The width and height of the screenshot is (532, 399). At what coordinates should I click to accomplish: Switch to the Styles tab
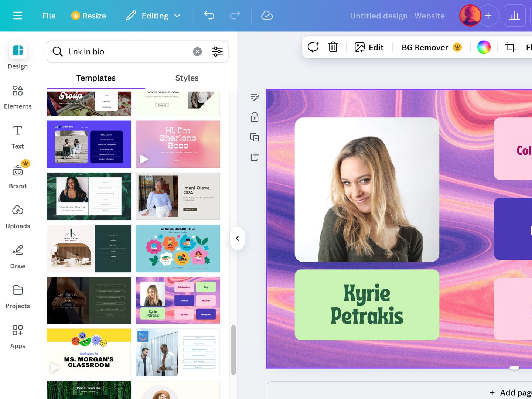coord(187,78)
